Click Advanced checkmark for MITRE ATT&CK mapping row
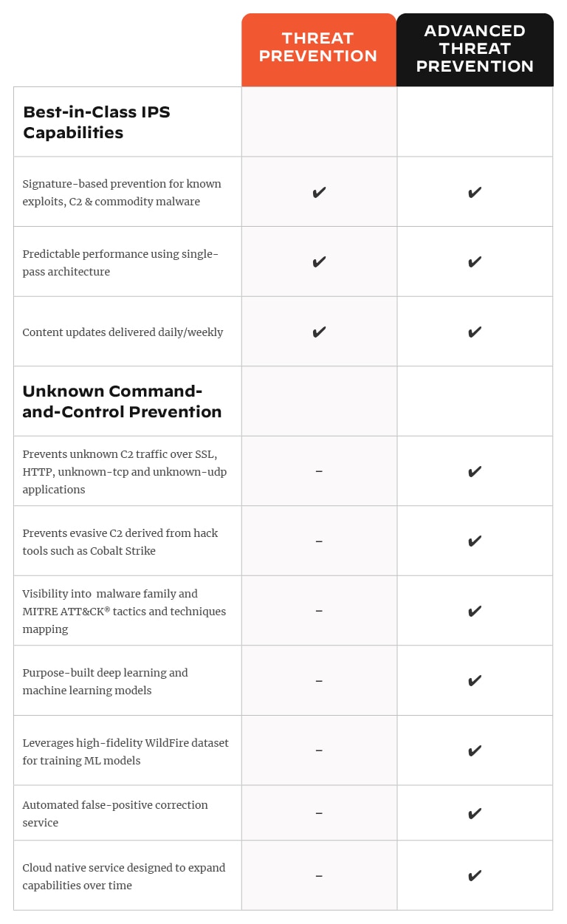This screenshot has height=924, width=567. pyautogui.click(x=475, y=611)
